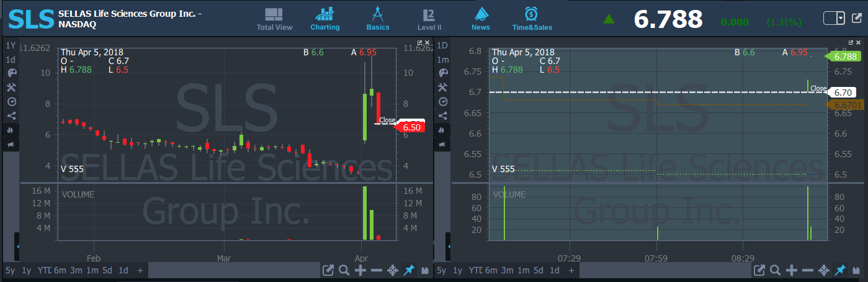Screen dimensions: 868x282
Task: Zoom out on the right chart
Action: click(808, 270)
